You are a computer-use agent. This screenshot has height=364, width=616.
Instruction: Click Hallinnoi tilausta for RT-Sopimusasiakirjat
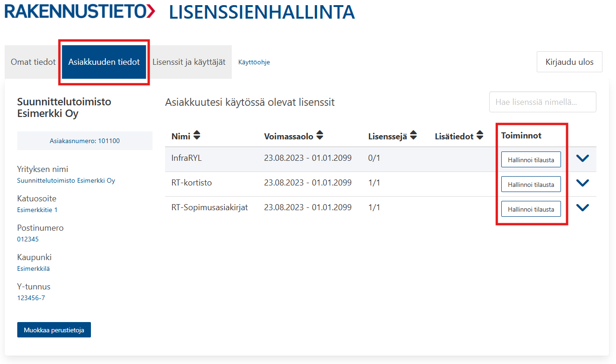click(x=531, y=209)
